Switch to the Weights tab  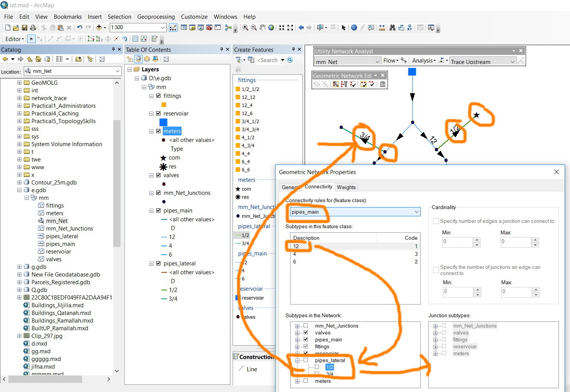pos(346,187)
